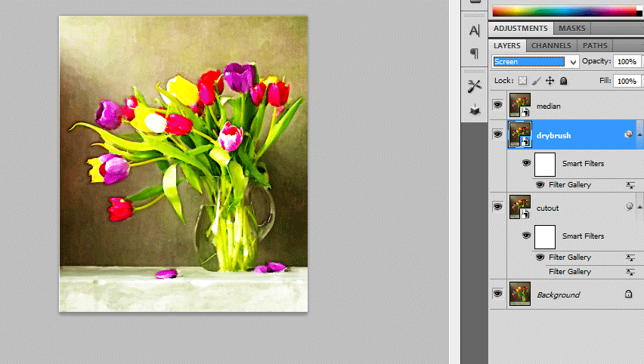Click the smart filter badge on drybrush layer
Screen dimensions: 644x364
[x=628, y=134]
